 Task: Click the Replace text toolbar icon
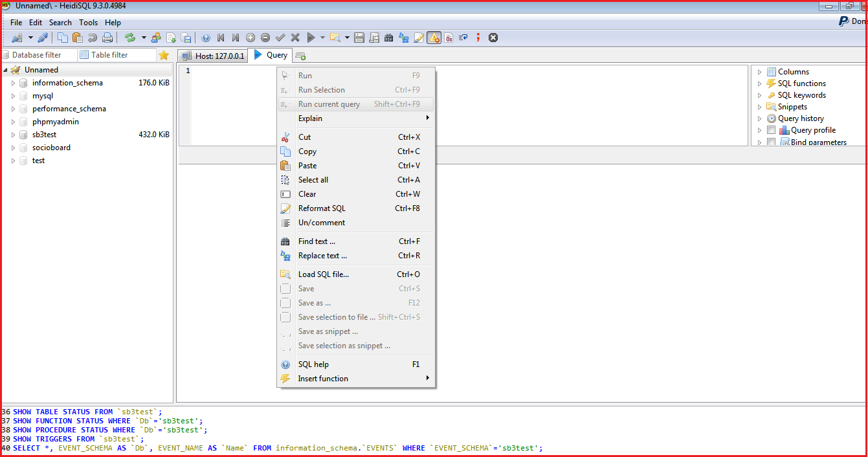pos(404,38)
